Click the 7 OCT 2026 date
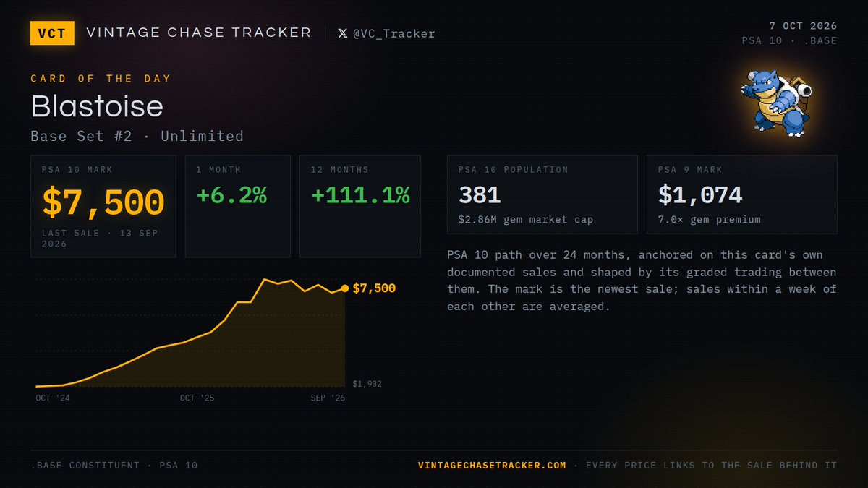The height and width of the screenshot is (488, 868). click(x=803, y=26)
